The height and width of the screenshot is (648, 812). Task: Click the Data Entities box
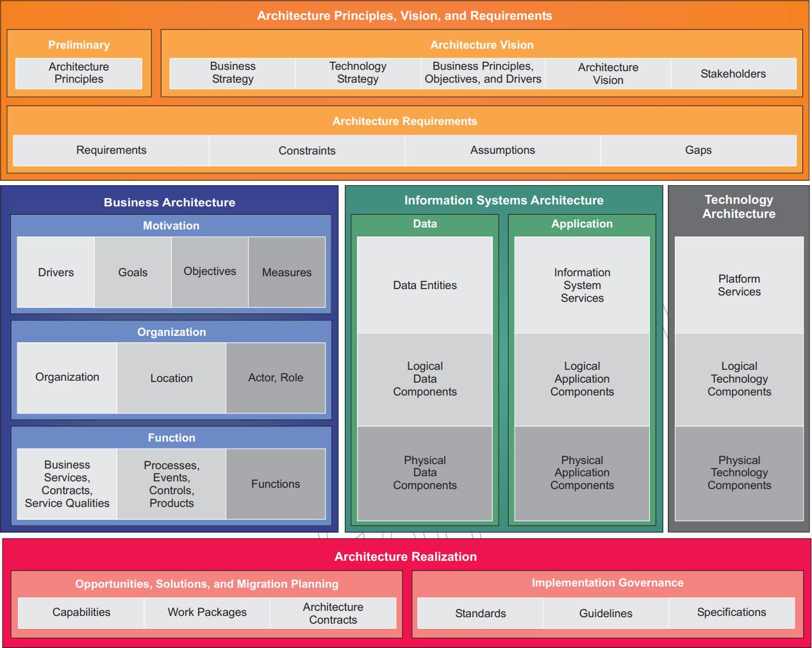click(425, 285)
